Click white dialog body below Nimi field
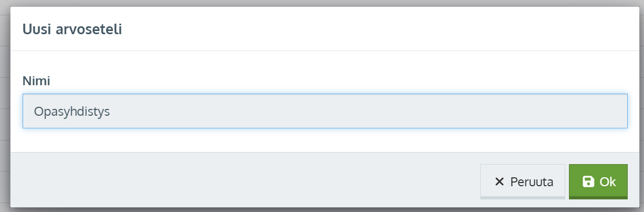Image resolution: width=644 pixels, height=212 pixels. click(315, 140)
